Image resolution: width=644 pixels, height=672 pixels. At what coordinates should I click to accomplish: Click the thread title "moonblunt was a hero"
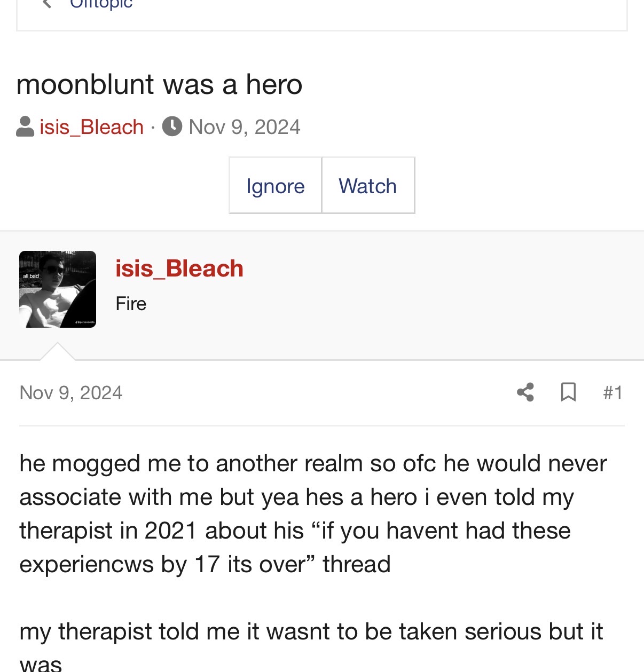click(159, 84)
